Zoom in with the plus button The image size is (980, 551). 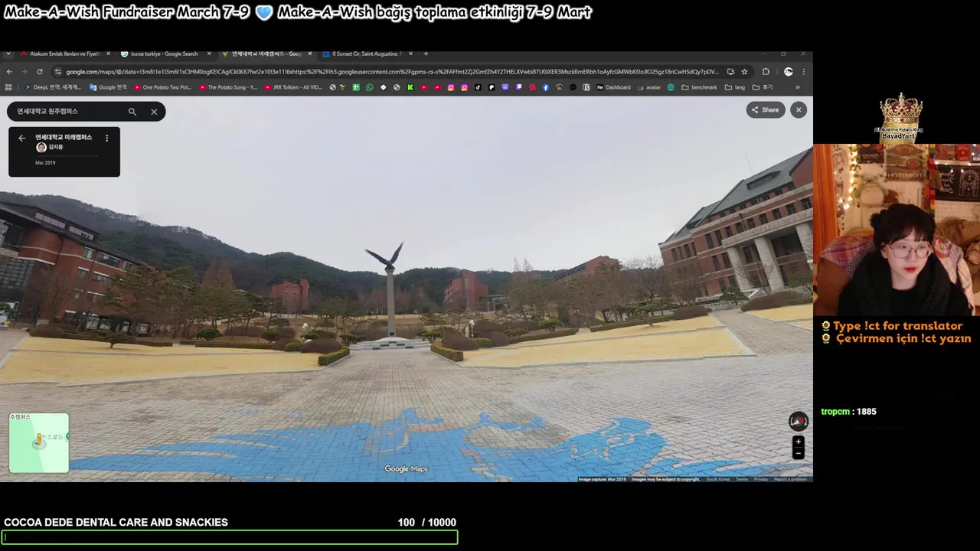pos(799,442)
